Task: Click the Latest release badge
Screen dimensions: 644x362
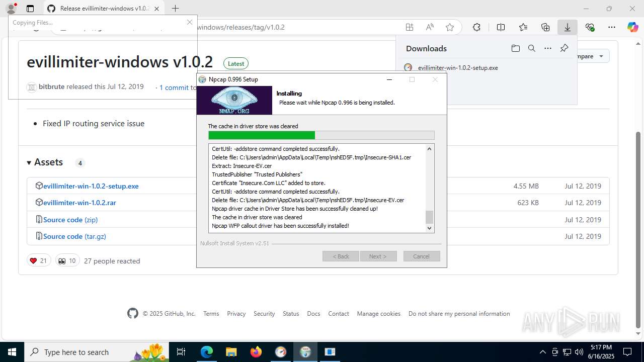Action: (x=236, y=64)
